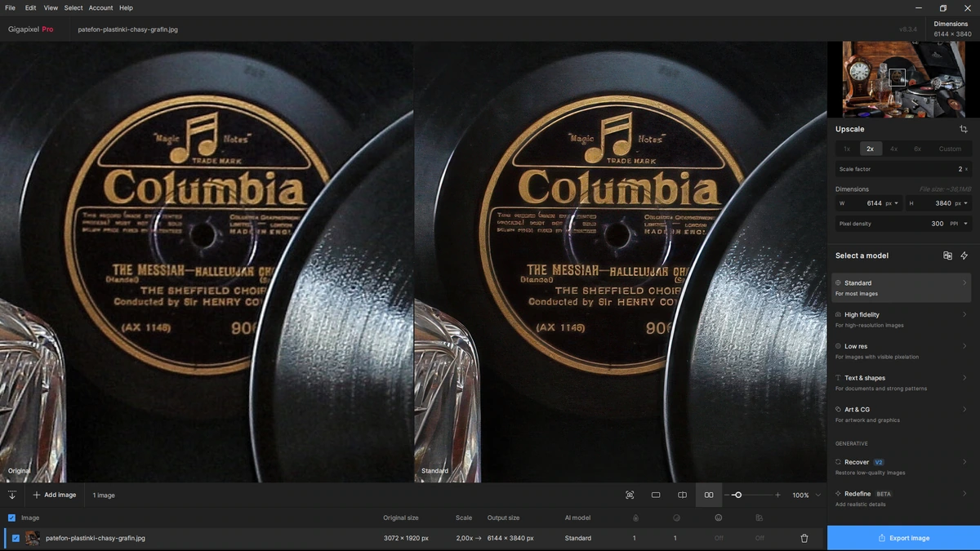980x551 pixels.
Task: Click the Standard model icon
Action: tap(838, 282)
